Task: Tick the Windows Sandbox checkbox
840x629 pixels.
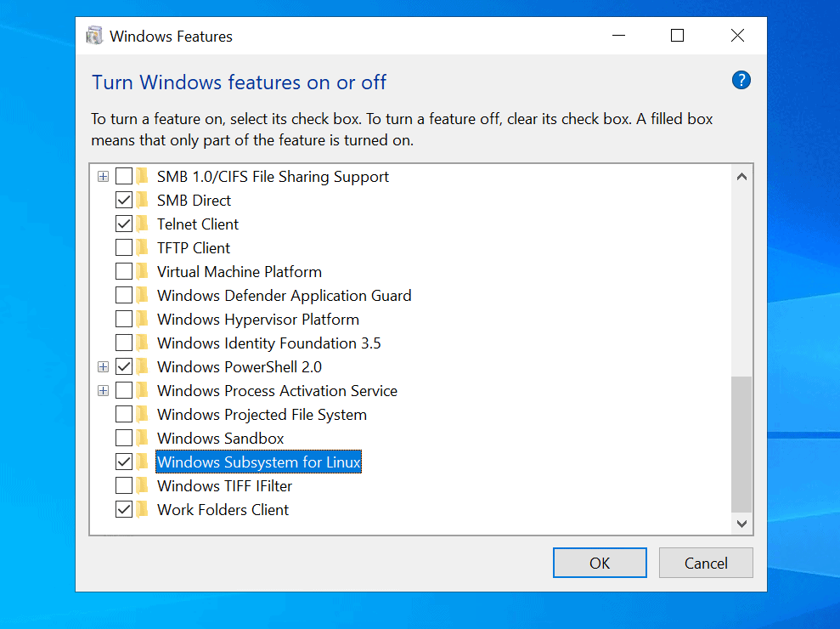Action: (124, 438)
